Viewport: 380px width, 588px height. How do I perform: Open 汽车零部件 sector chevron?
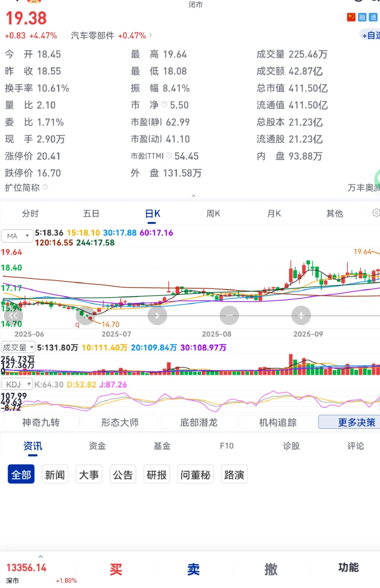(151, 35)
